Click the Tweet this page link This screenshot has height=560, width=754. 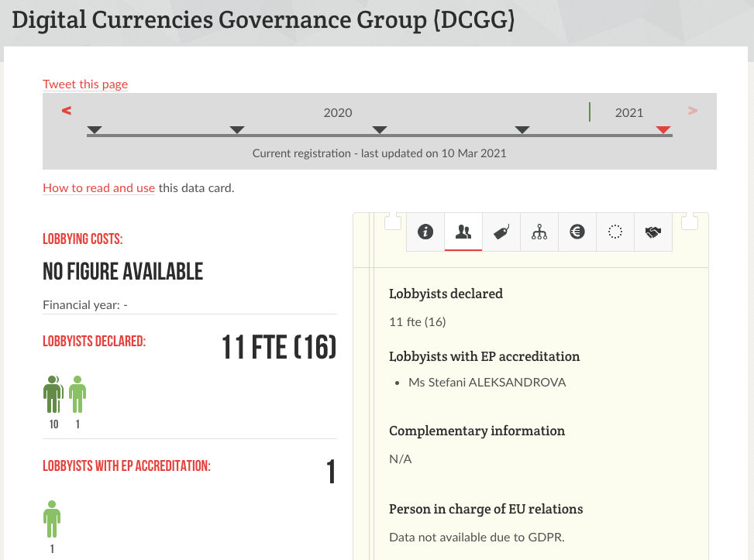click(85, 84)
